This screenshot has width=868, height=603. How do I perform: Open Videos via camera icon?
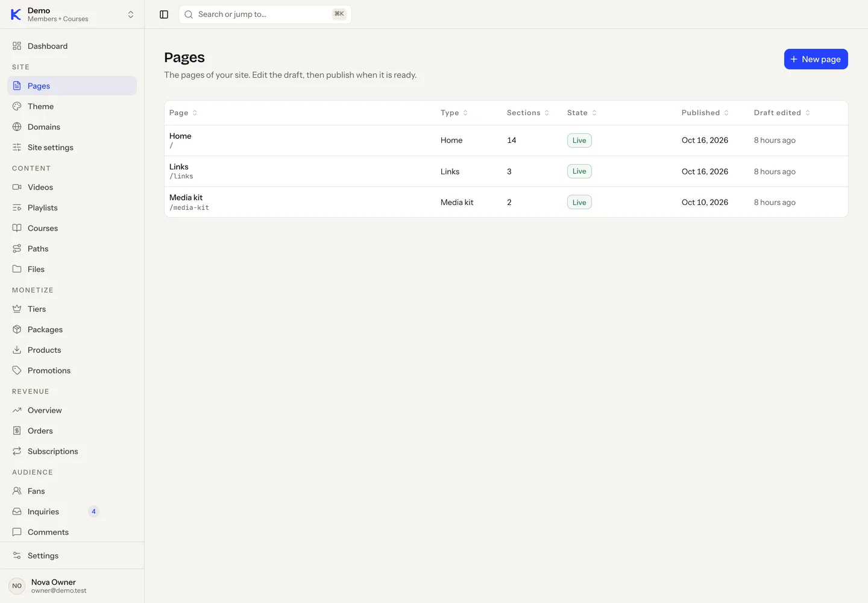pyautogui.click(x=17, y=187)
